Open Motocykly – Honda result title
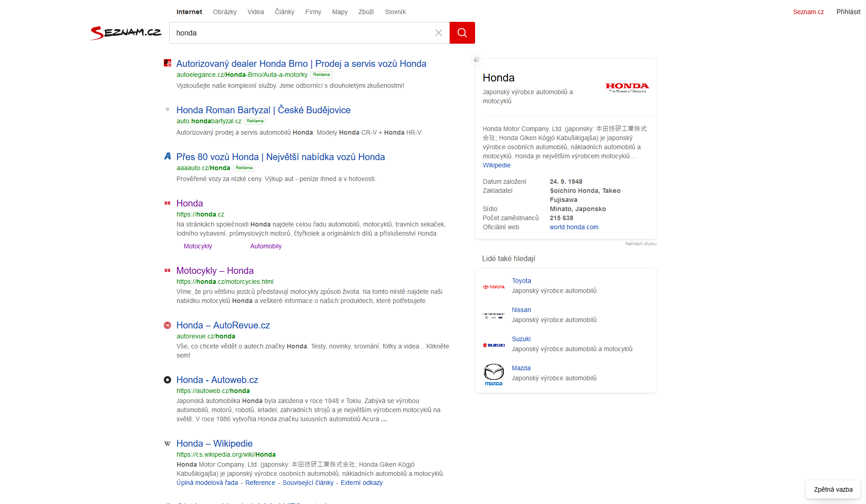This screenshot has height=504, width=866. (215, 271)
